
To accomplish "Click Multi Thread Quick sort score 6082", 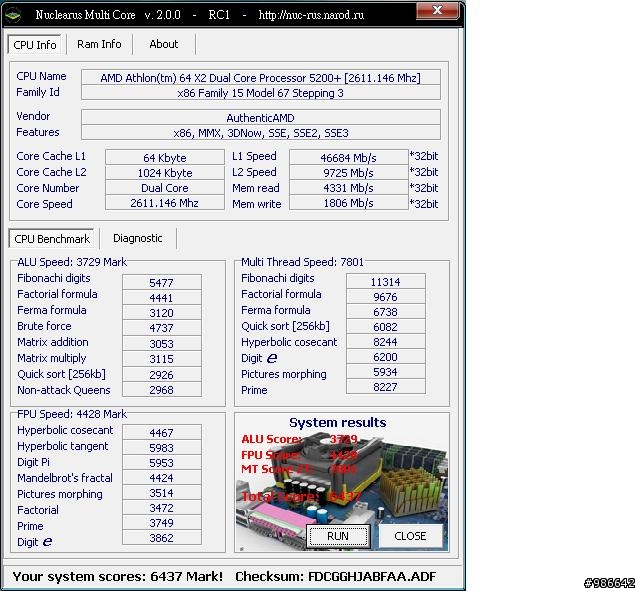I will click(x=385, y=327).
